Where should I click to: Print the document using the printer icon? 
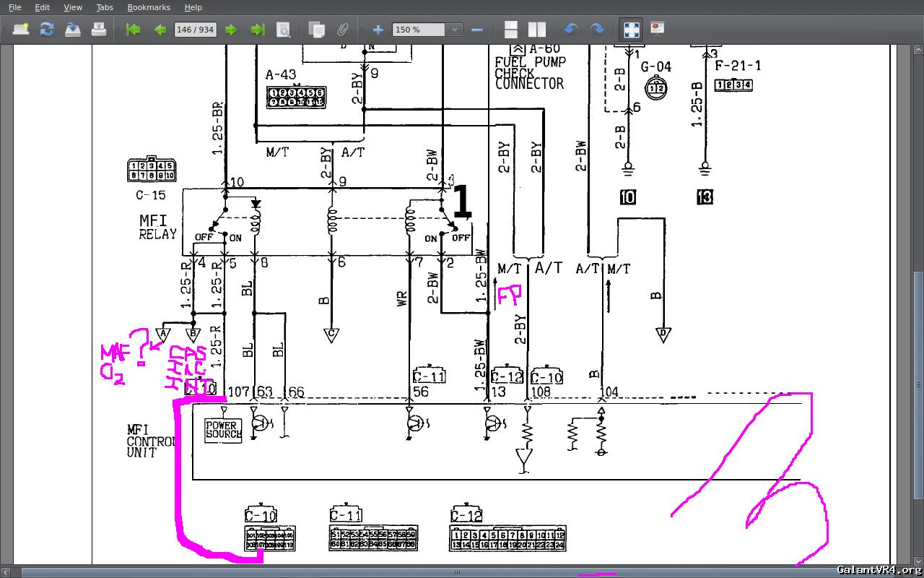click(99, 30)
